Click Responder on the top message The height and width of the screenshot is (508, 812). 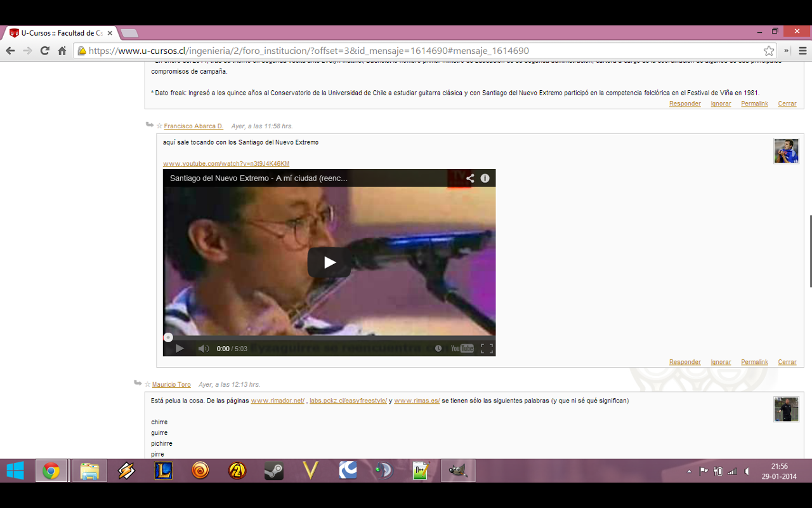(x=685, y=104)
